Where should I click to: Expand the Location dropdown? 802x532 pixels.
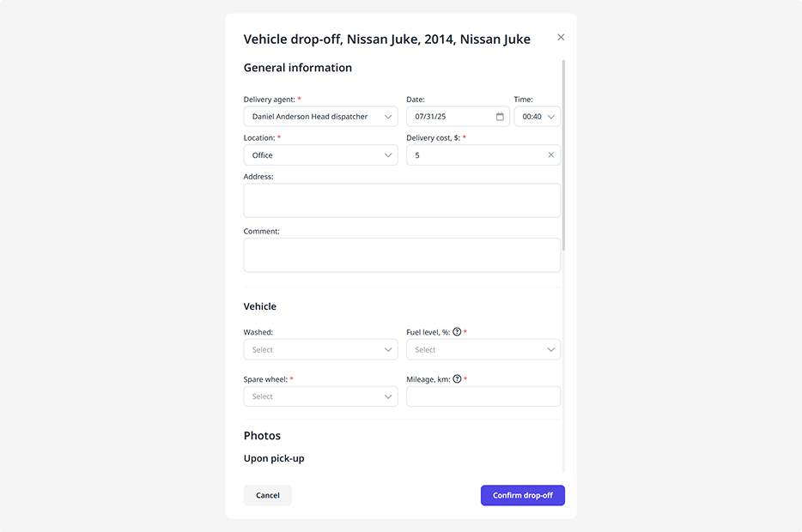pos(320,155)
